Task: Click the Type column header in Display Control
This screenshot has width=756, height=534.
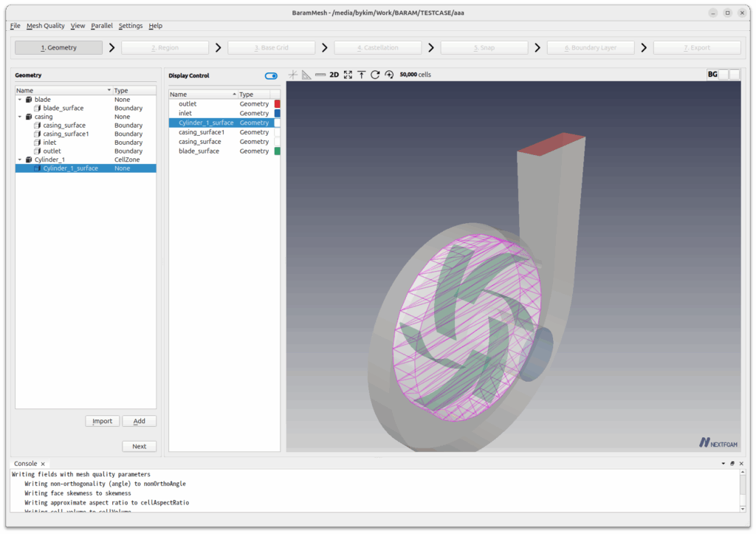Action: tap(254, 95)
